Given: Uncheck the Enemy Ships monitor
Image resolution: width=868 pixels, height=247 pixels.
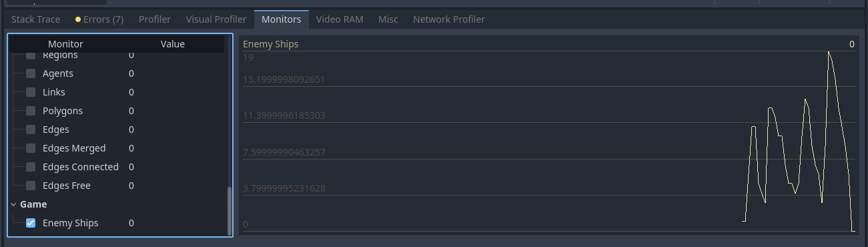Looking at the screenshot, I should point(31,223).
